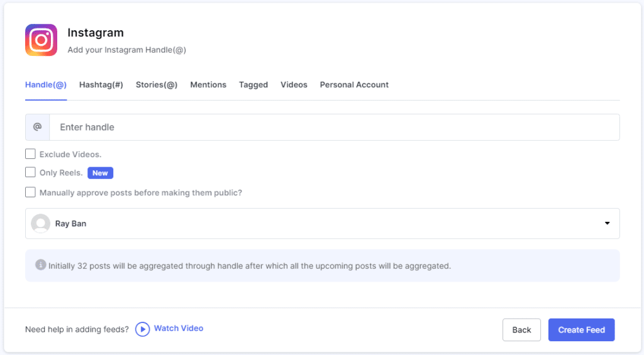
Task: Open the Personal Account tab
Action: point(354,85)
